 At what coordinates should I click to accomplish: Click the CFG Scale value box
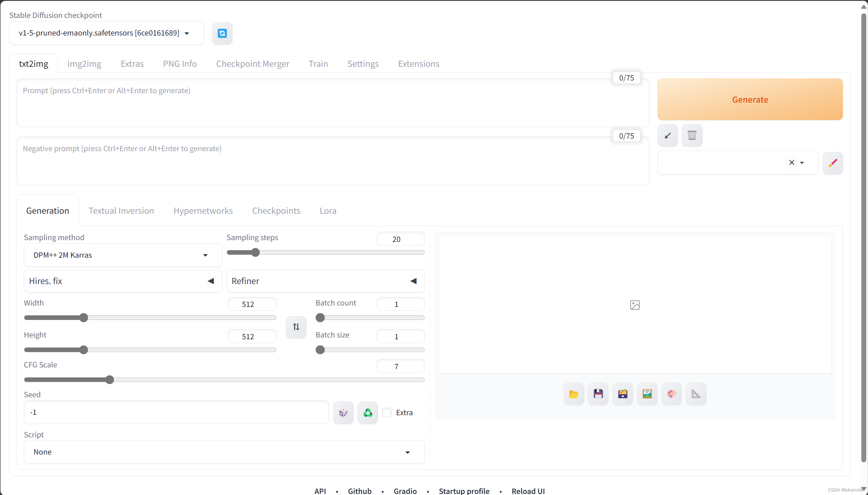click(x=400, y=366)
